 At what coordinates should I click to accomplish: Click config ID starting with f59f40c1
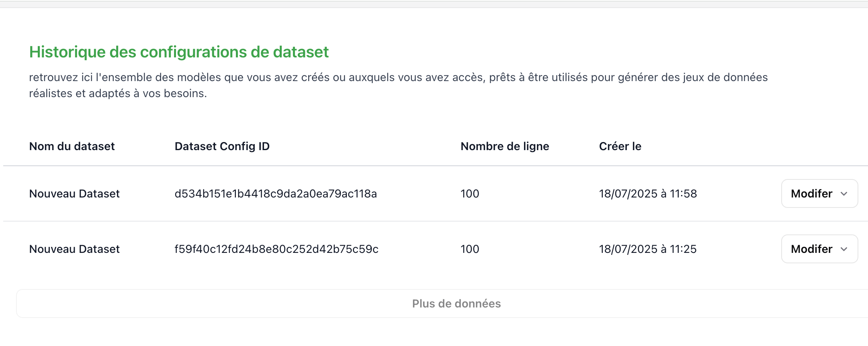[x=276, y=249]
